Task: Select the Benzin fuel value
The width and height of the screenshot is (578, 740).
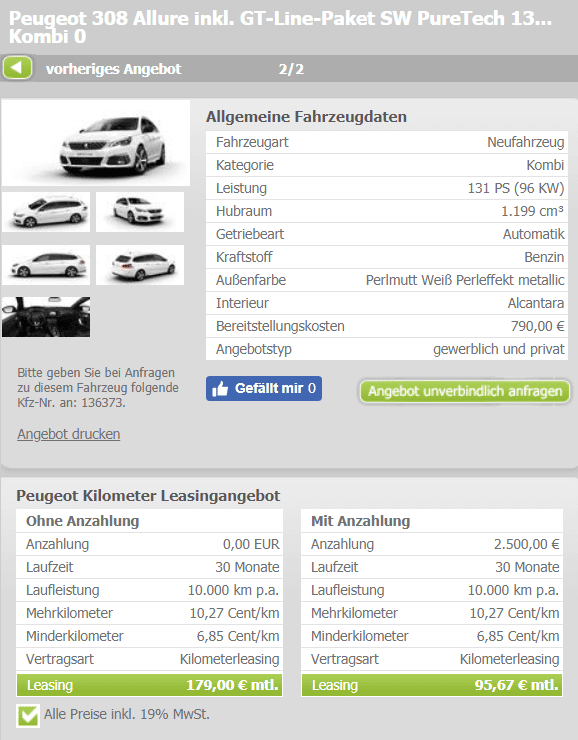Action: click(544, 257)
